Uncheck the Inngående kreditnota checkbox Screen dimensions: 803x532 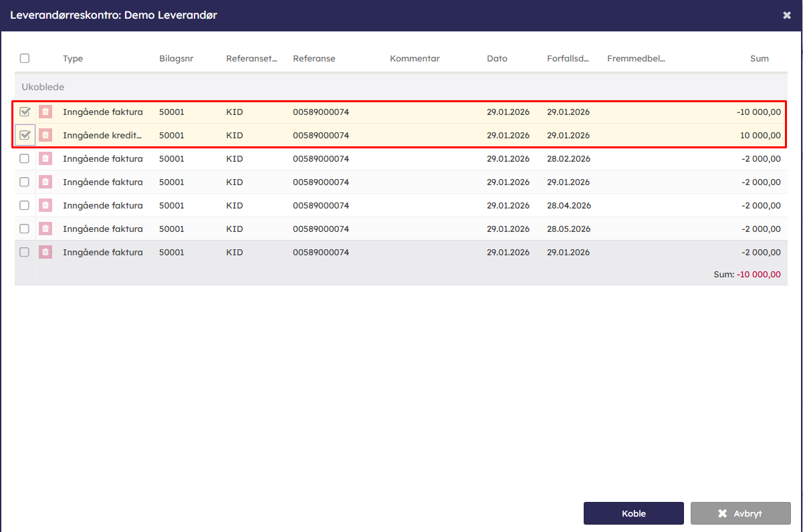pos(25,135)
